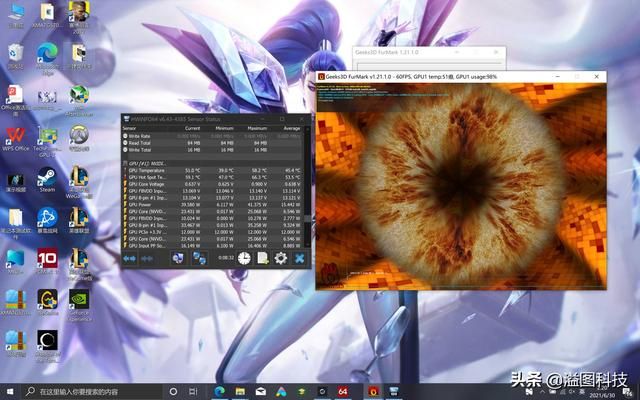This screenshot has height=400, width=640.
Task: Select the GPU Core Voltage row
Action: pyautogui.click(x=212, y=184)
